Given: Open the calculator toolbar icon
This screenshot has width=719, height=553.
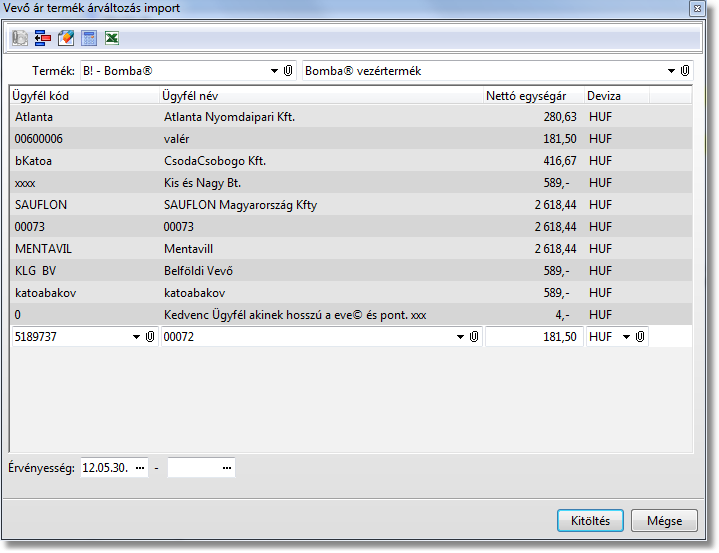Looking at the screenshot, I should pyautogui.click(x=89, y=38).
